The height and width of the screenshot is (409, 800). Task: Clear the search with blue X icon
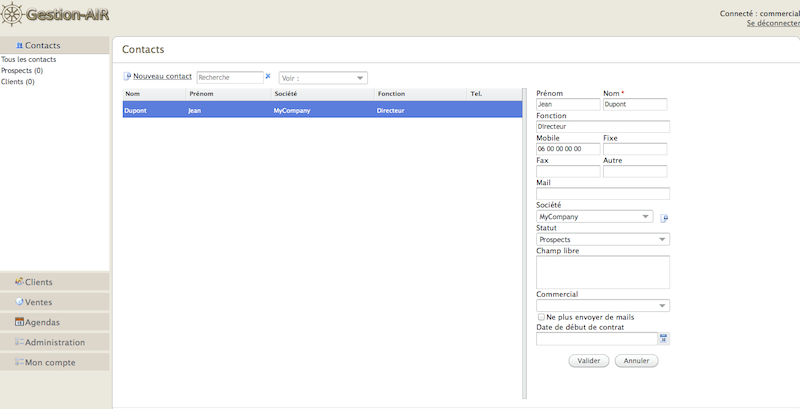tap(268, 76)
